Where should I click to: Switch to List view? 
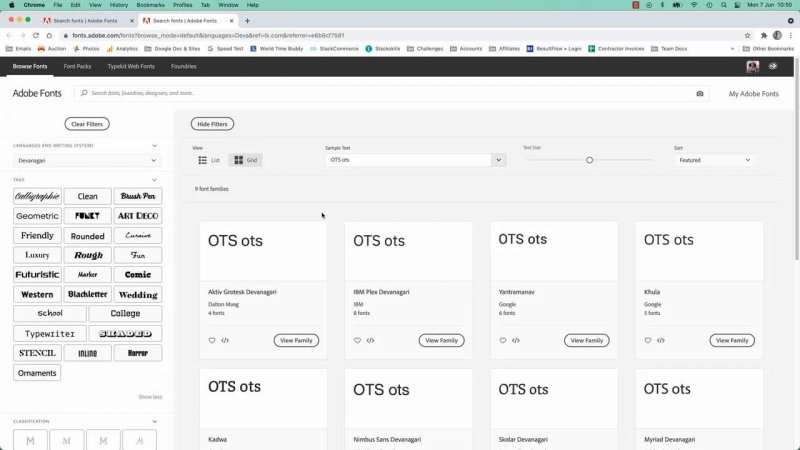click(209, 160)
